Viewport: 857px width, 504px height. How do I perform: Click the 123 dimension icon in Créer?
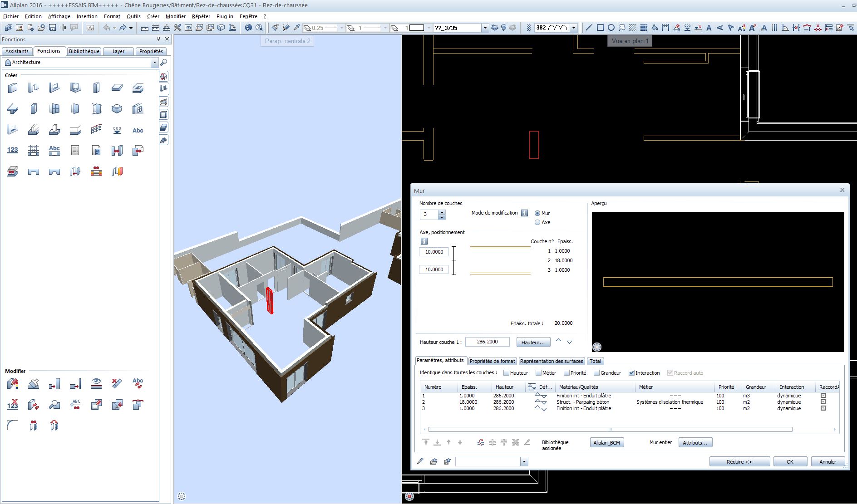click(x=13, y=150)
